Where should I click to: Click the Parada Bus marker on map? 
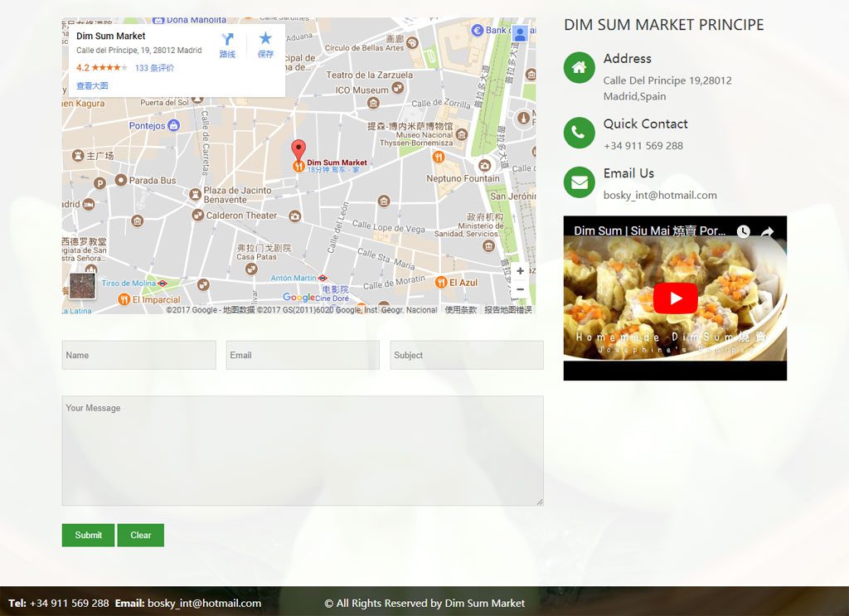point(121,180)
